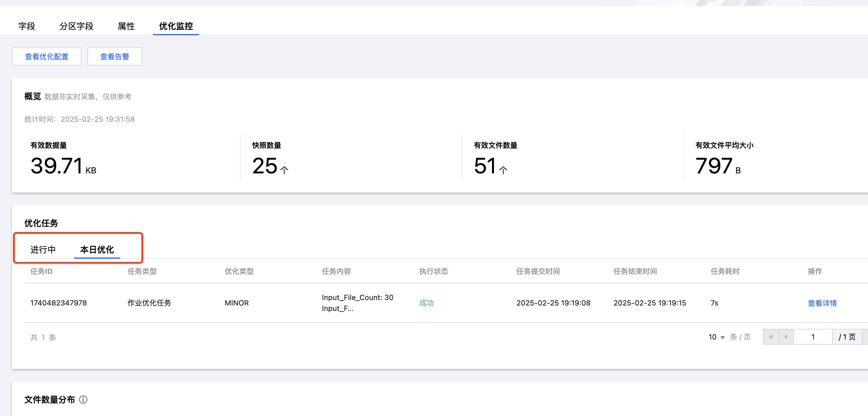Click the 执行状态 column header
The height and width of the screenshot is (416, 868).
point(434,271)
